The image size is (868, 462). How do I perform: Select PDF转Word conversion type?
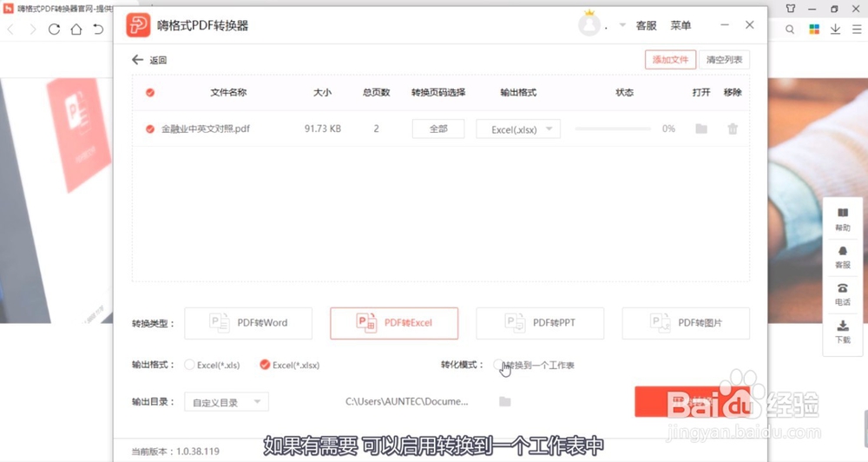tap(248, 323)
